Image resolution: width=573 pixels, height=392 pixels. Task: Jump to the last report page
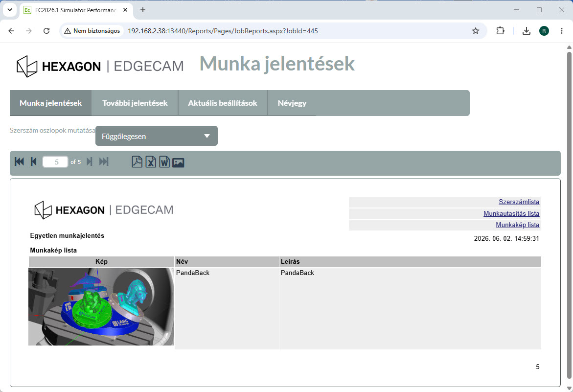104,161
